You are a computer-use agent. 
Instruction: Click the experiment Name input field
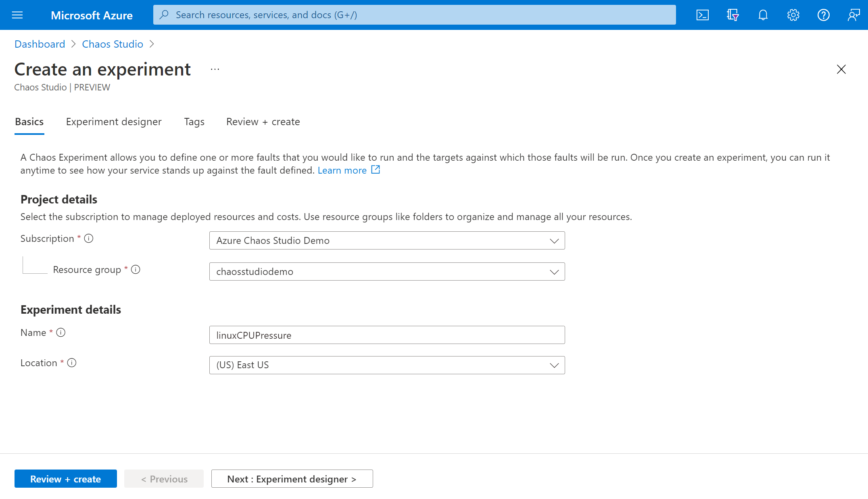pos(387,335)
